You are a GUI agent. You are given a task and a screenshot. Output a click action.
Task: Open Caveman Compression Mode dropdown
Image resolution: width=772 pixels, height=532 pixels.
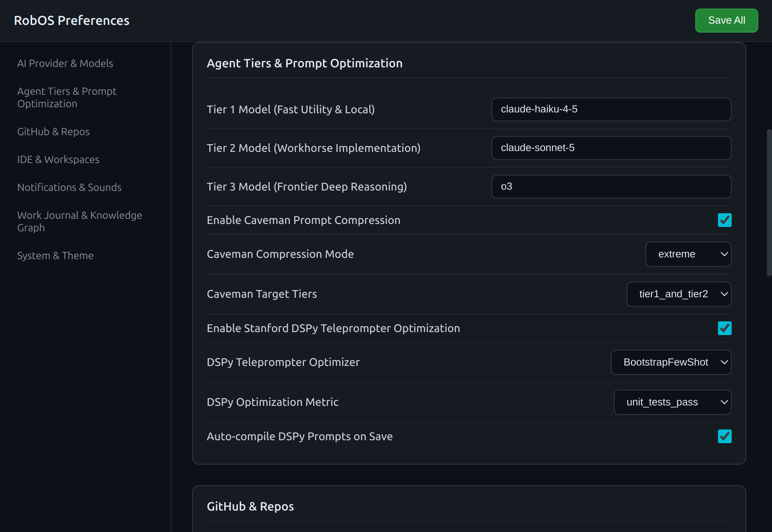point(689,254)
